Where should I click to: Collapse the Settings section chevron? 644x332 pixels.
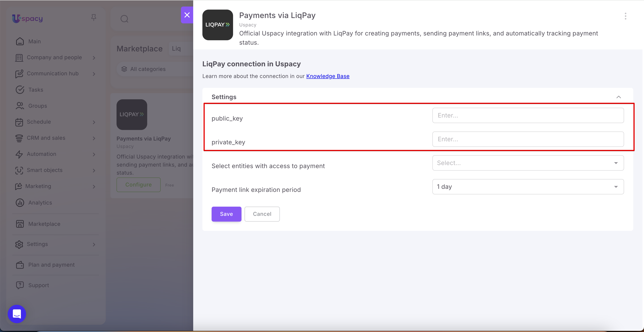click(x=619, y=97)
